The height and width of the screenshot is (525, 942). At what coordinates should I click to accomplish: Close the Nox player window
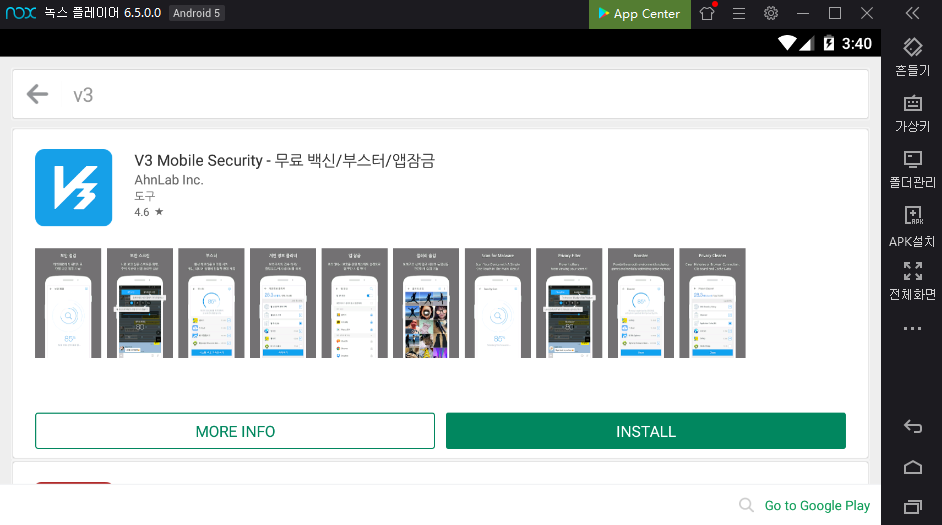pyautogui.click(x=866, y=13)
